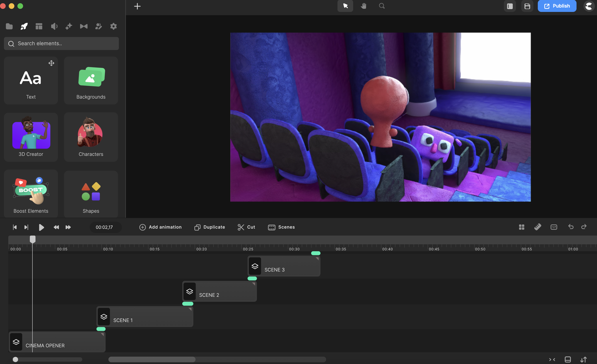The width and height of the screenshot is (597, 364).
Task: Click the save project icon
Action: [x=527, y=6]
